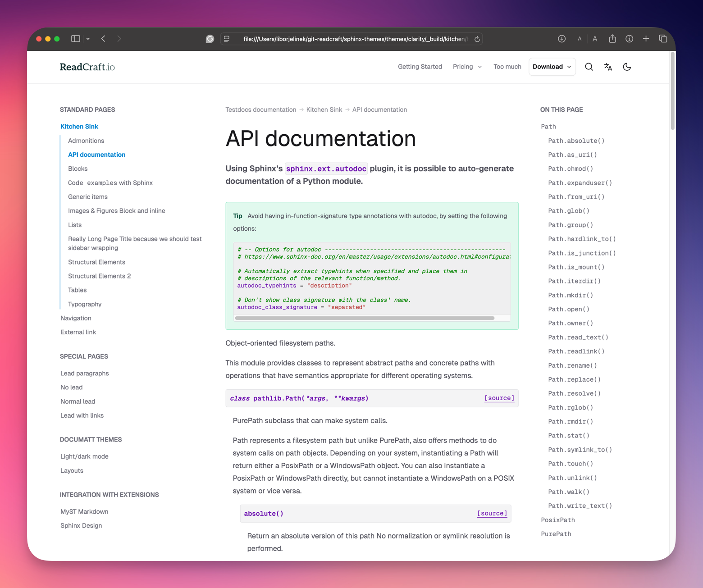This screenshot has height=588, width=703.
Task: Expand the Pricing dropdown menu
Action: [467, 67]
